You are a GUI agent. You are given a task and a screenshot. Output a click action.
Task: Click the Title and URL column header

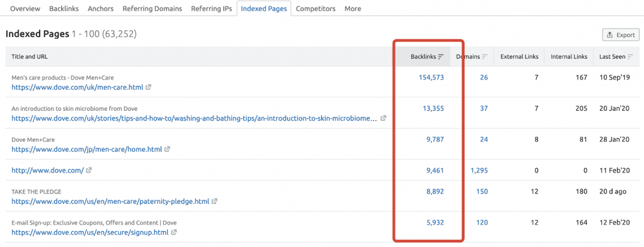[29, 57]
